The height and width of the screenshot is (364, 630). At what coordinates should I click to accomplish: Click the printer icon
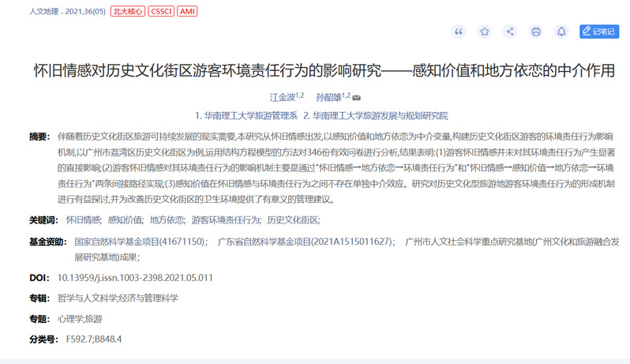pos(536,32)
